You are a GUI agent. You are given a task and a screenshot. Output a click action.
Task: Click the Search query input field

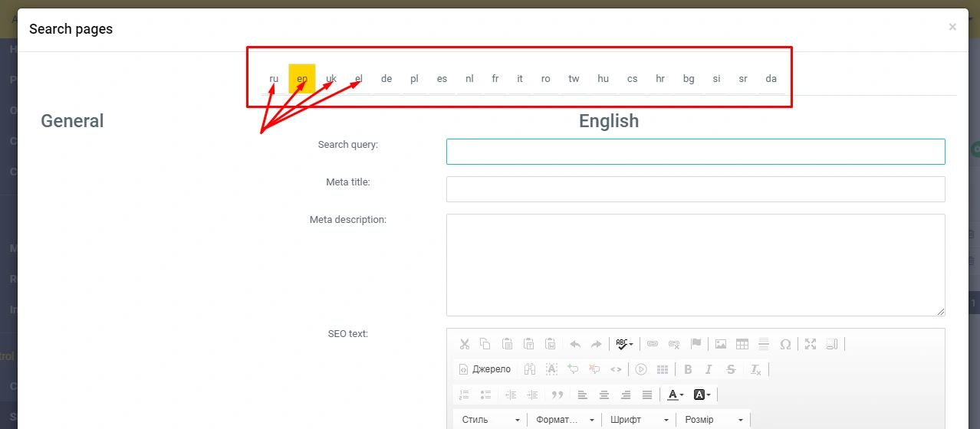(x=695, y=152)
